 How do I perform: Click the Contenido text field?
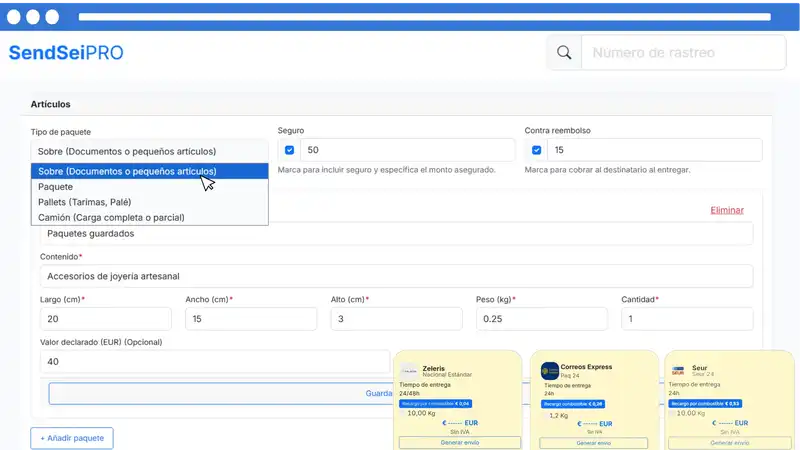[x=396, y=276]
